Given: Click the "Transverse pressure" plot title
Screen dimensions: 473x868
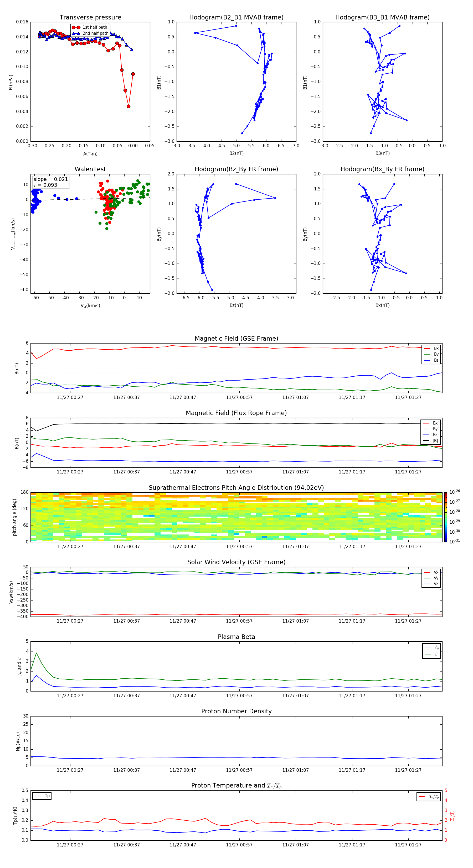Looking at the screenshot, I should 90,18.
